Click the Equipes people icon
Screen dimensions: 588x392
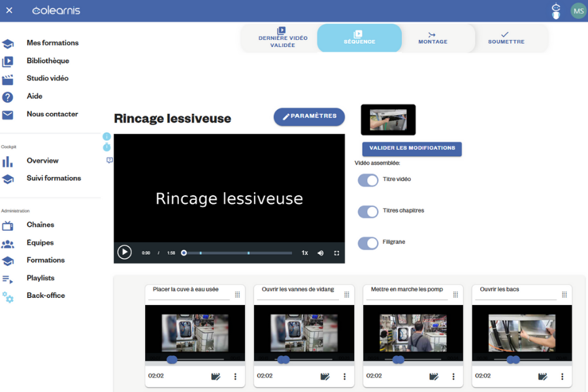coord(8,244)
